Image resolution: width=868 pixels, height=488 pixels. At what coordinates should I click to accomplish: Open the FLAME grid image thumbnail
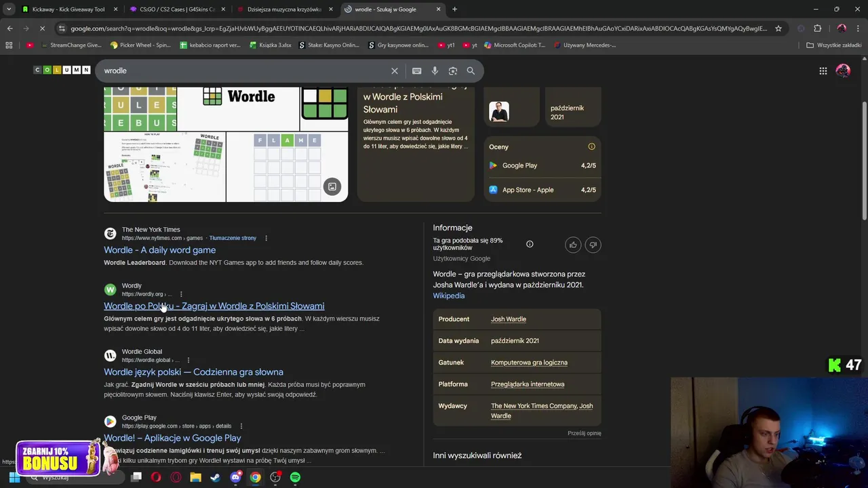(x=287, y=167)
